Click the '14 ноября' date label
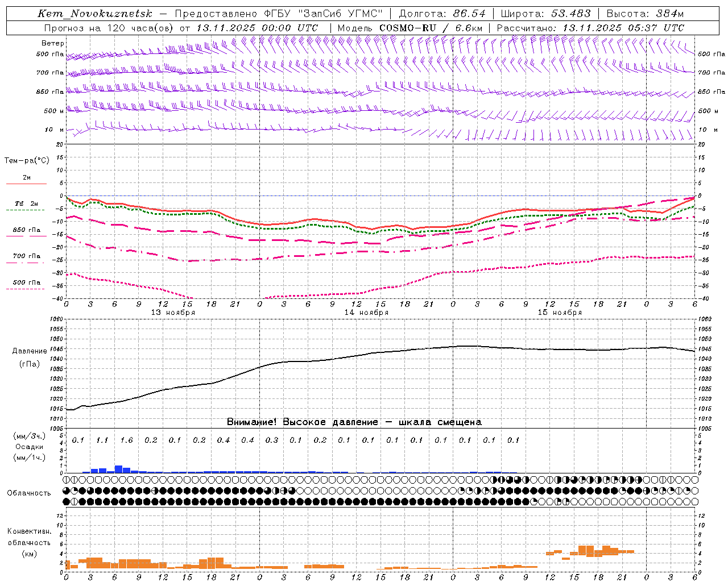 366,313
